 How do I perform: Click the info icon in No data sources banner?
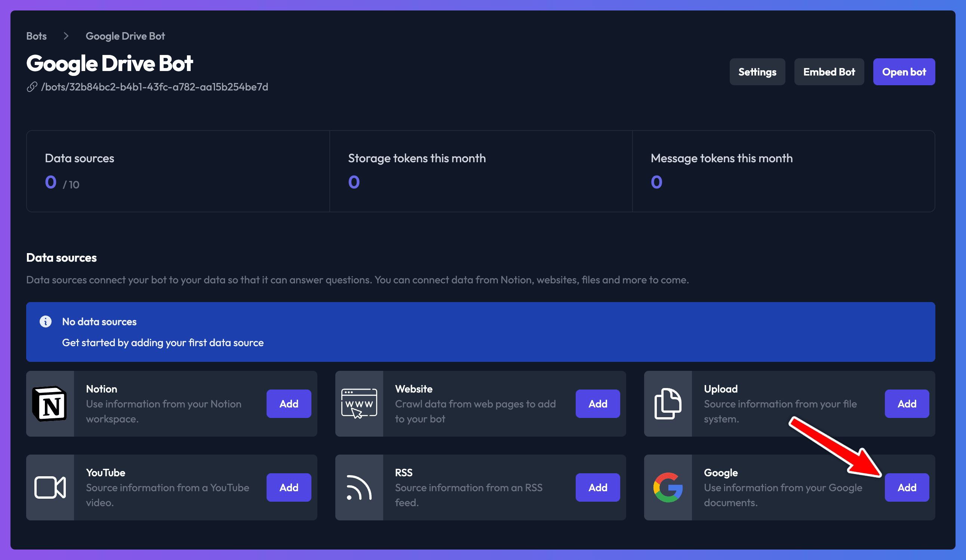[46, 321]
